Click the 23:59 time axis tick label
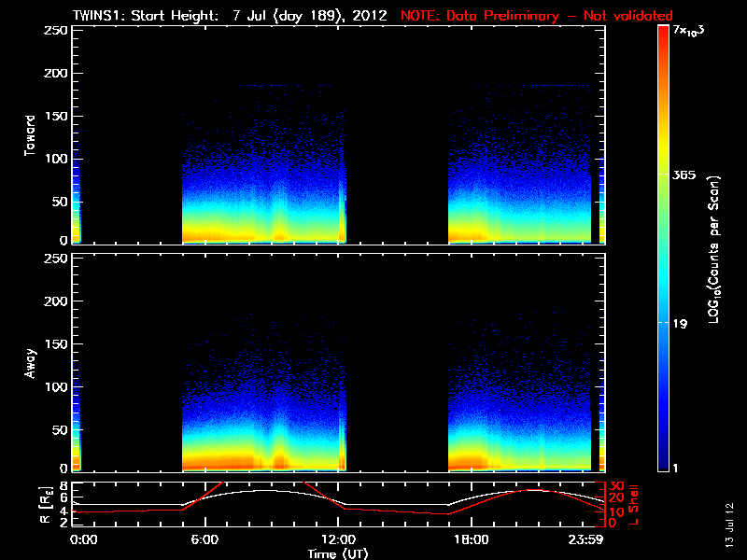Viewport: 747px width, 560px height. coord(589,539)
